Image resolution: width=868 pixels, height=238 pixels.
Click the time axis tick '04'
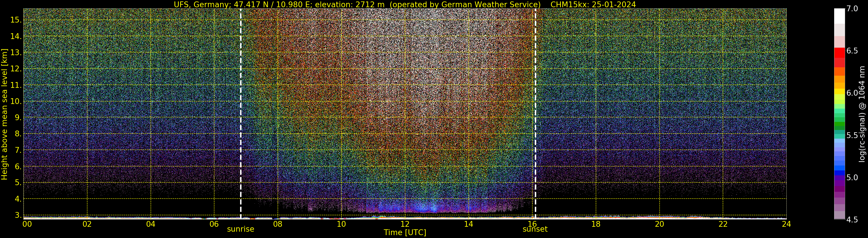pos(151,224)
